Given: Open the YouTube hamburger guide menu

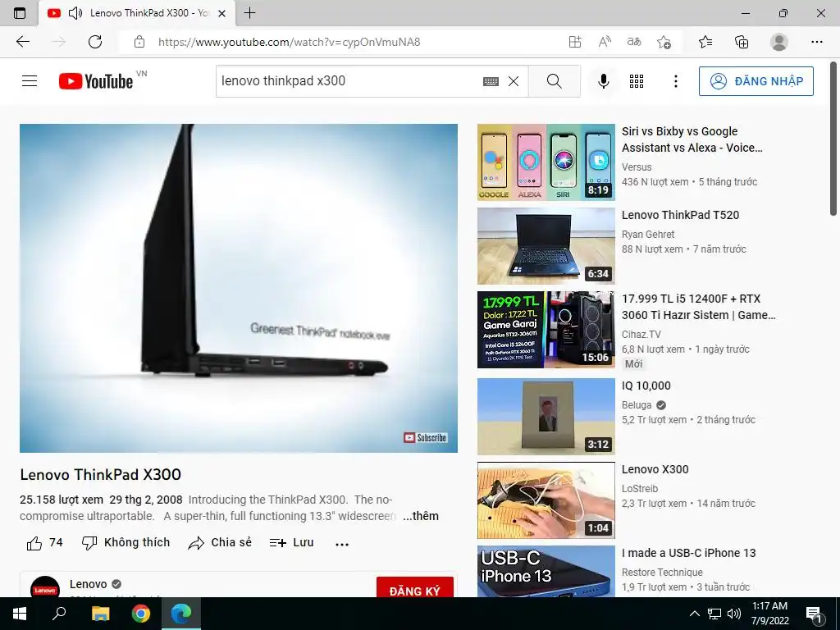Looking at the screenshot, I should [x=30, y=81].
